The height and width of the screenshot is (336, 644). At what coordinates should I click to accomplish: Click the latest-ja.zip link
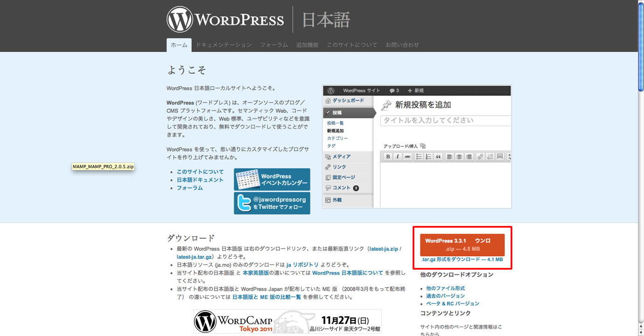[384, 249]
